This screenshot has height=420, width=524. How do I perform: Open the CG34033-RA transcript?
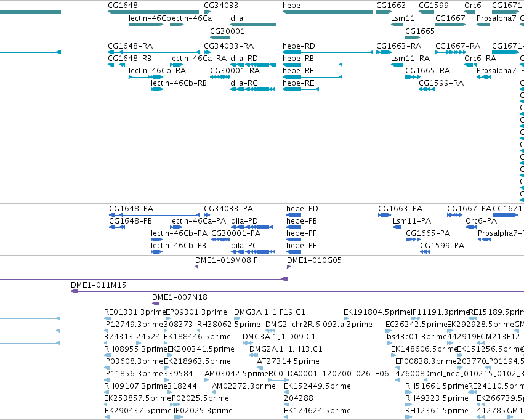pyautogui.click(x=207, y=52)
